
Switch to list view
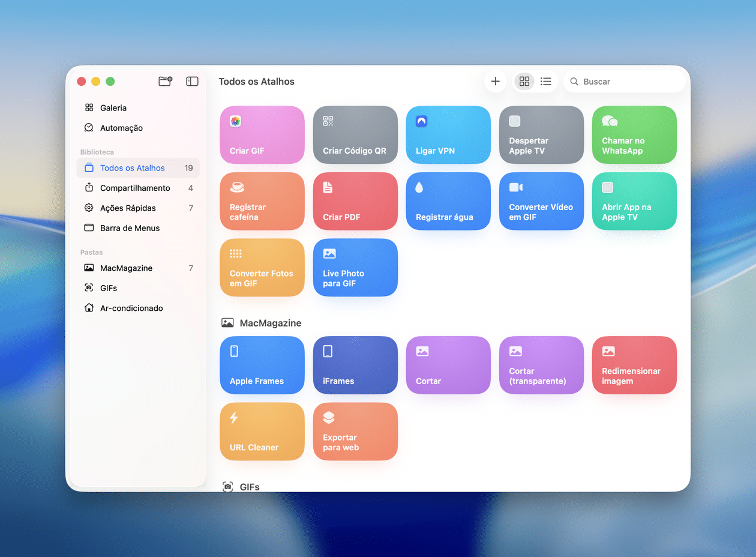point(546,82)
